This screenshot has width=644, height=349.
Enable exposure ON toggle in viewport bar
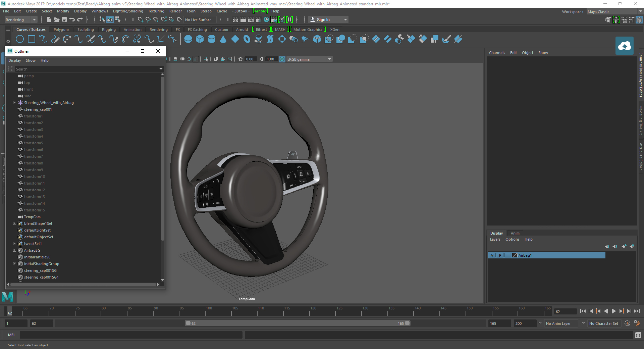pos(282,59)
